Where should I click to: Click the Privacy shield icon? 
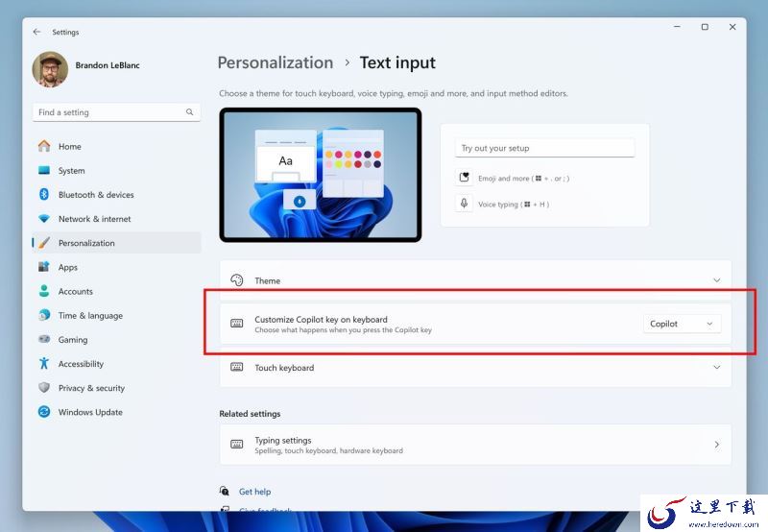tap(44, 388)
